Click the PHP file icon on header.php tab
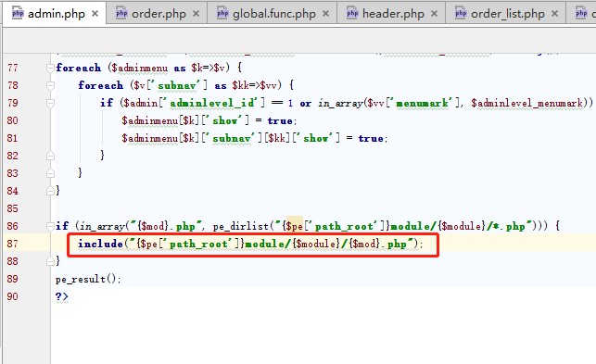596x364 pixels. tap(352, 13)
